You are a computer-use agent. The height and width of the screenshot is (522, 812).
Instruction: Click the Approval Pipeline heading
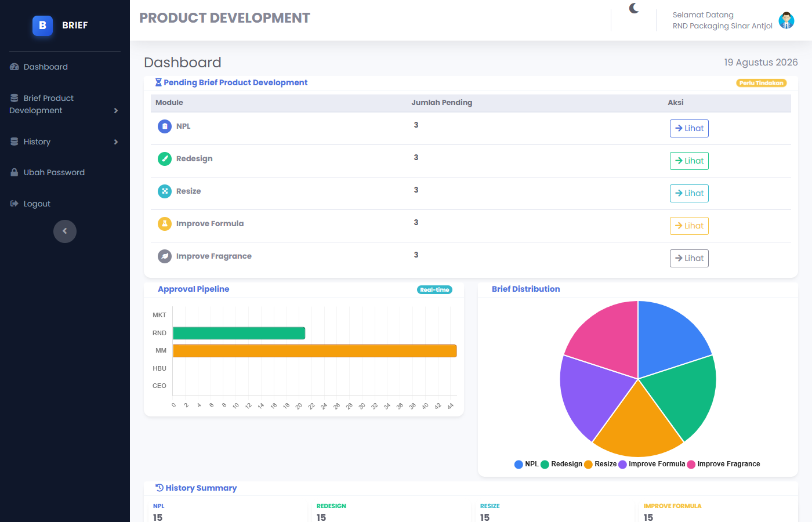click(x=194, y=289)
